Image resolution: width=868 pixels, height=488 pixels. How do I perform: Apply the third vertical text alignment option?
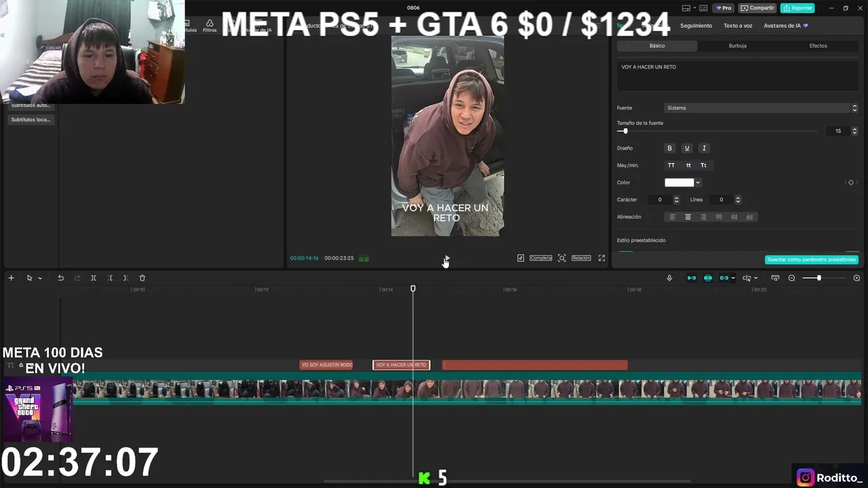749,217
